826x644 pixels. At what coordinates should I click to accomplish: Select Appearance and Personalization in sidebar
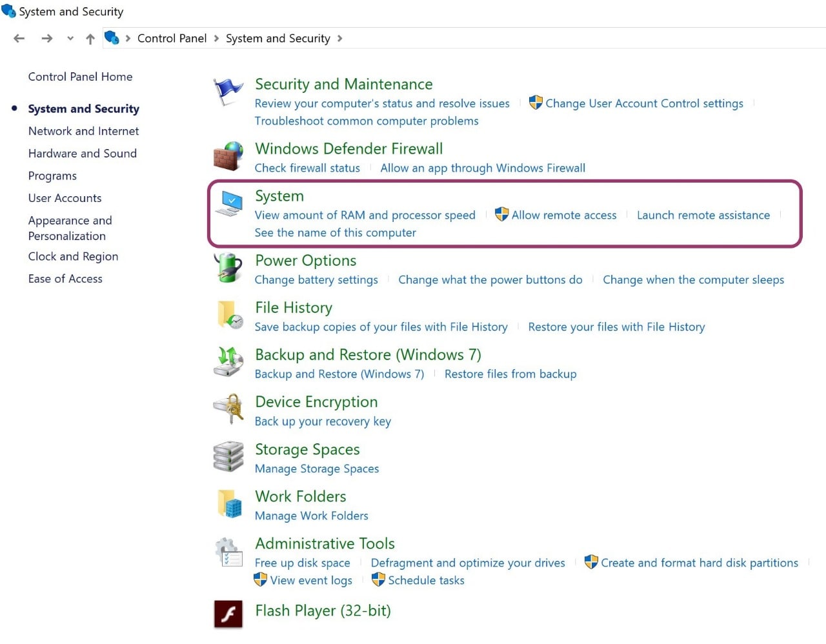pos(70,228)
